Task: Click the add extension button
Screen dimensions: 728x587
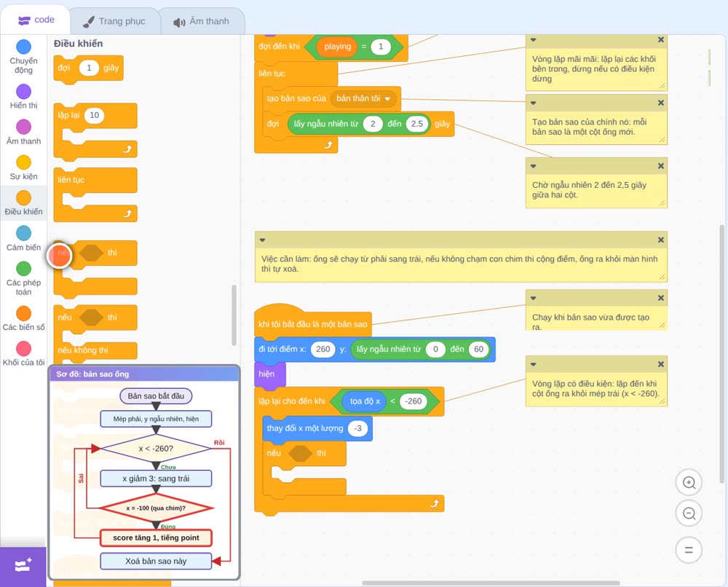Action: point(23,566)
